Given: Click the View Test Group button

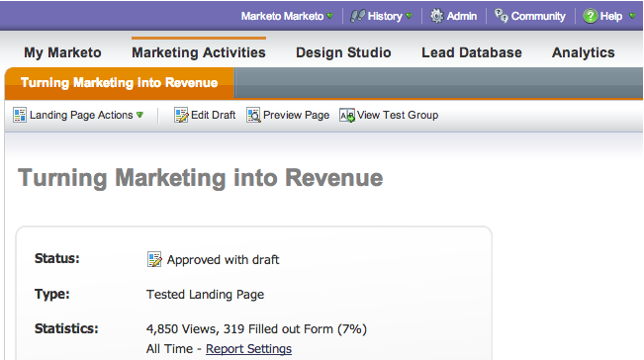Looking at the screenshot, I should [x=389, y=115].
